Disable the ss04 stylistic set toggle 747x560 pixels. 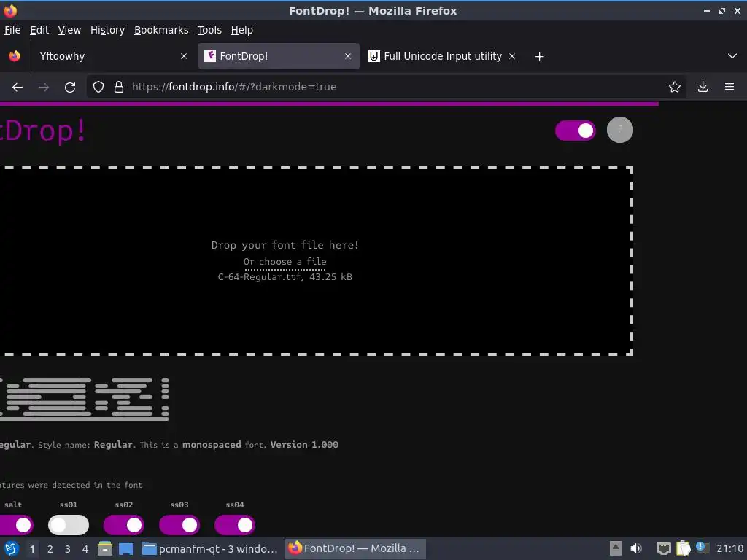[x=235, y=525]
